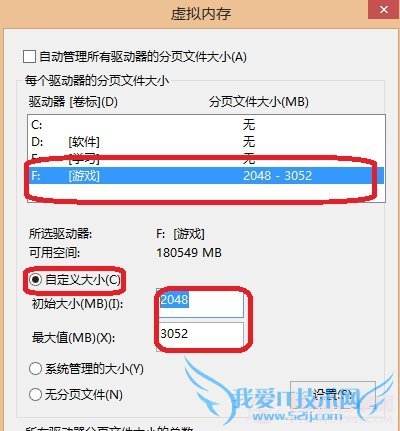Click the www.52ij.com watermark link
Viewport: 400px width, 431px height.
click(297, 416)
